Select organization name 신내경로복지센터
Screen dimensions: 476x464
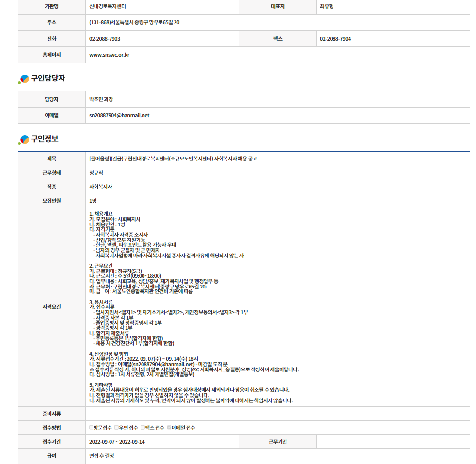point(108,6)
